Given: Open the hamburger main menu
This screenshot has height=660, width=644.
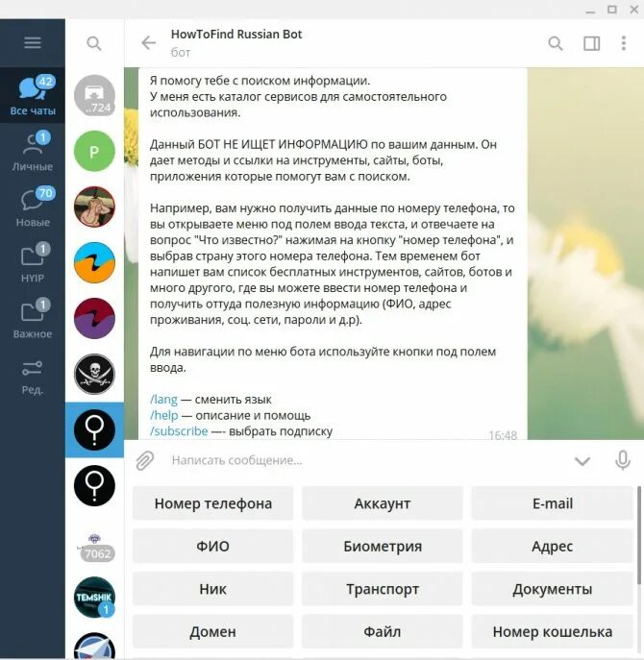Looking at the screenshot, I should tap(33, 42).
